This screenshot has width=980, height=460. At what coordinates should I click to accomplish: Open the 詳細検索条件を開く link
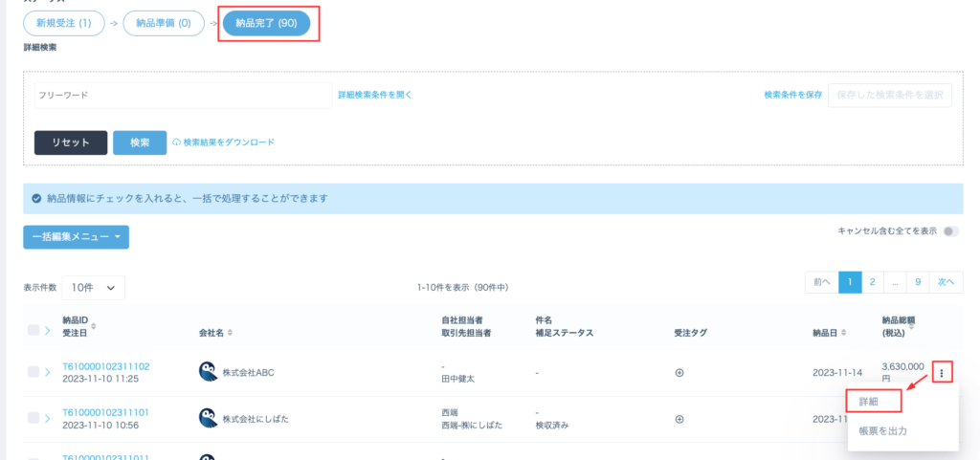click(x=375, y=95)
